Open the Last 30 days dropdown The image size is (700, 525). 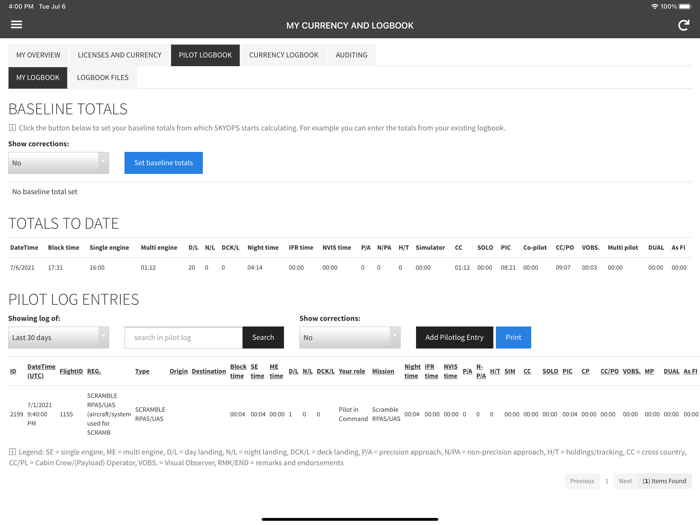58,338
